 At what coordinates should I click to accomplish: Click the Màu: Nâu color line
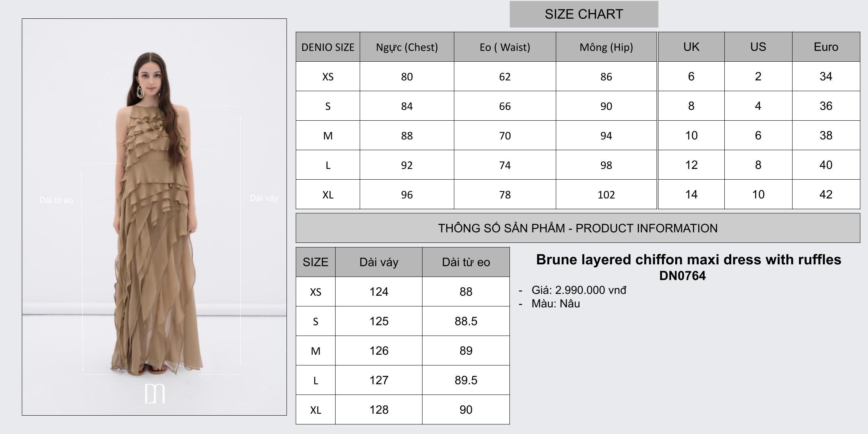(555, 304)
